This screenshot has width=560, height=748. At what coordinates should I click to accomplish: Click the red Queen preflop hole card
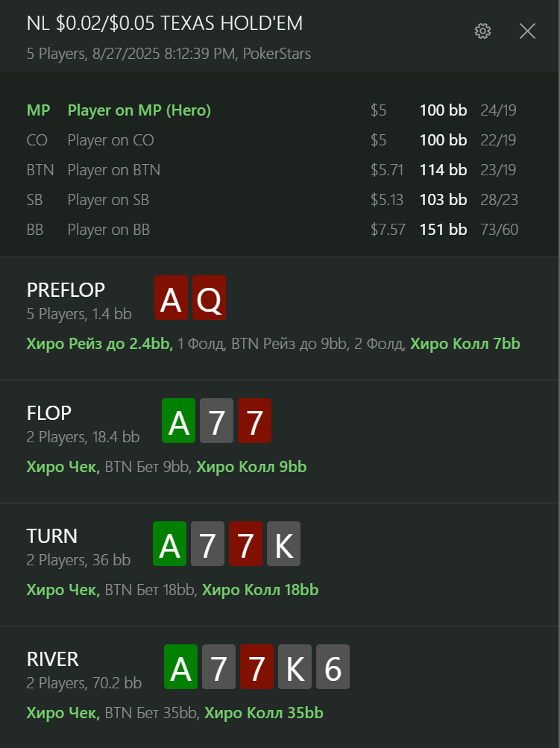tap(209, 298)
